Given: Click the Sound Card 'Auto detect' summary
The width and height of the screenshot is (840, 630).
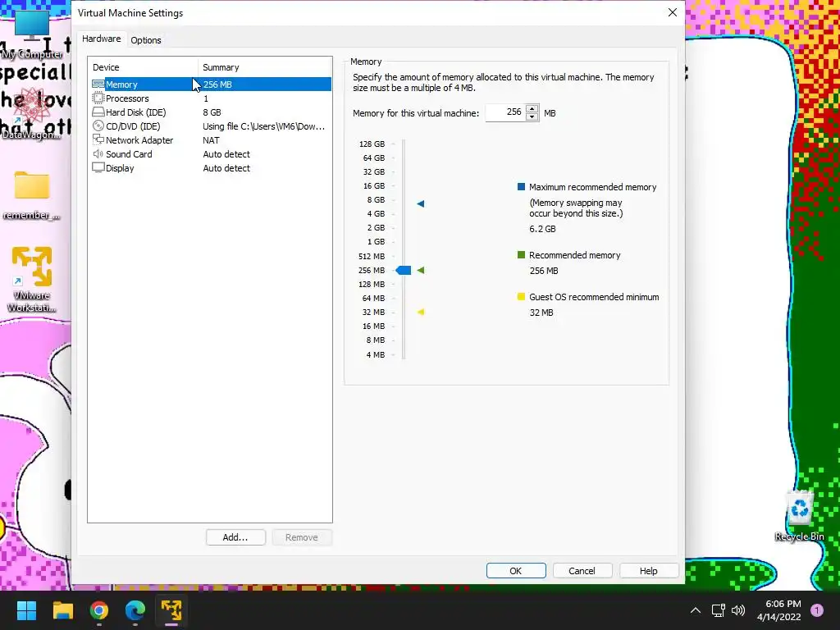Looking at the screenshot, I should 226,153.
